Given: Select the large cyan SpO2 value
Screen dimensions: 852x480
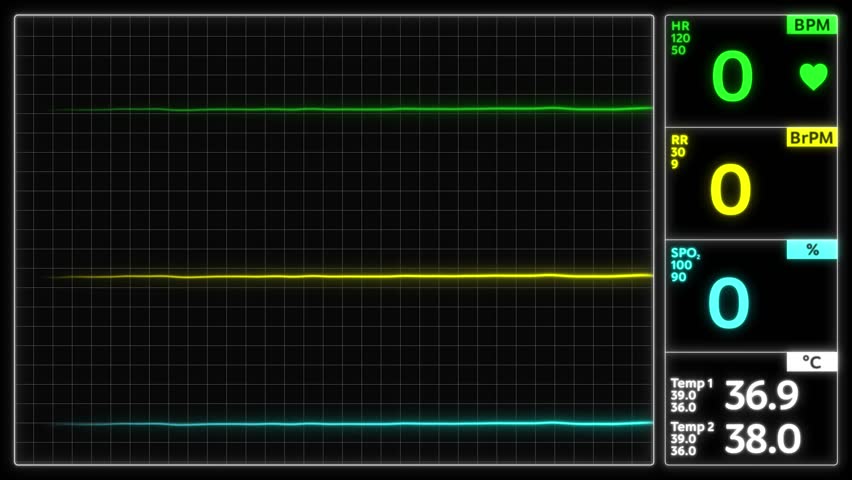Looking at the screenshot, I should coord(729,303).
